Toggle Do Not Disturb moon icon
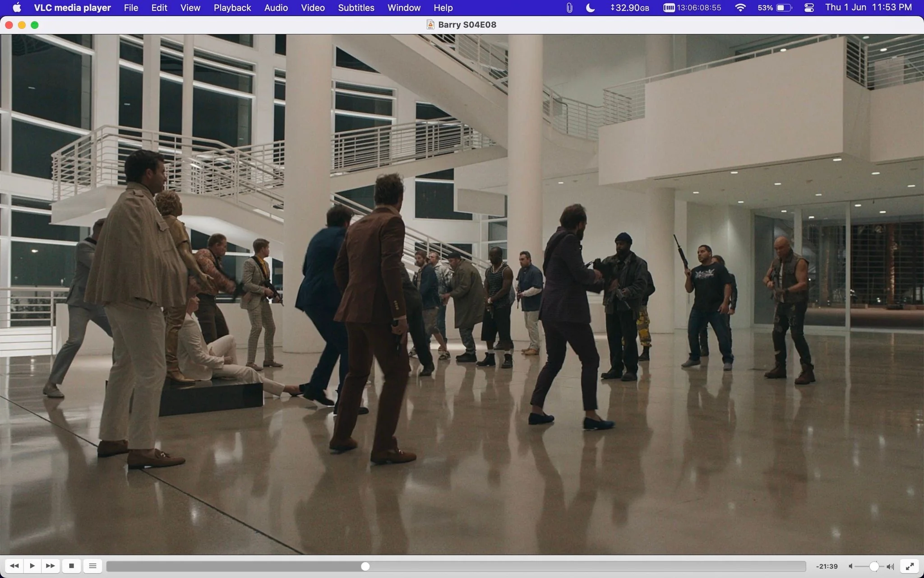 click(x=590, y=8)
